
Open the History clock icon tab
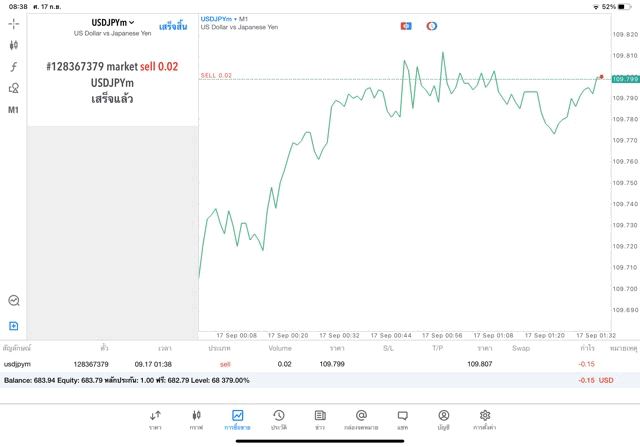click(x=278, y=419)
